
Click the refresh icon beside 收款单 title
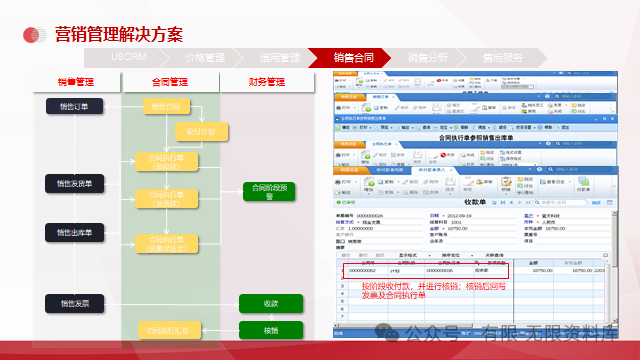coord(494,202)
